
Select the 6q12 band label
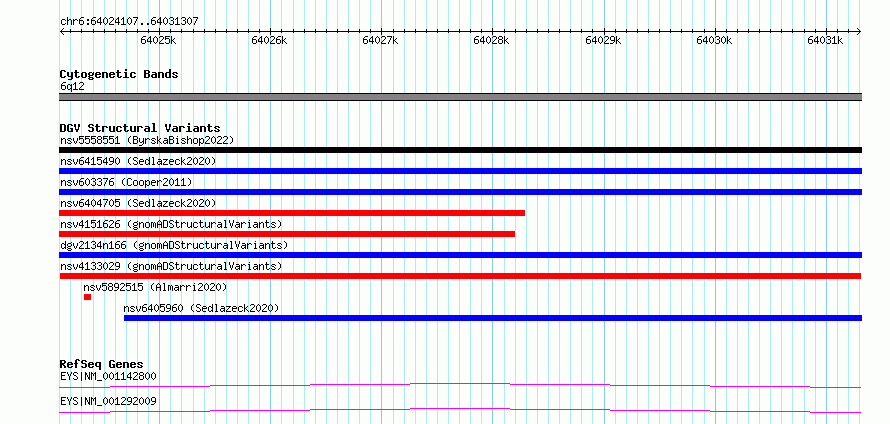[x=72, y=87]
